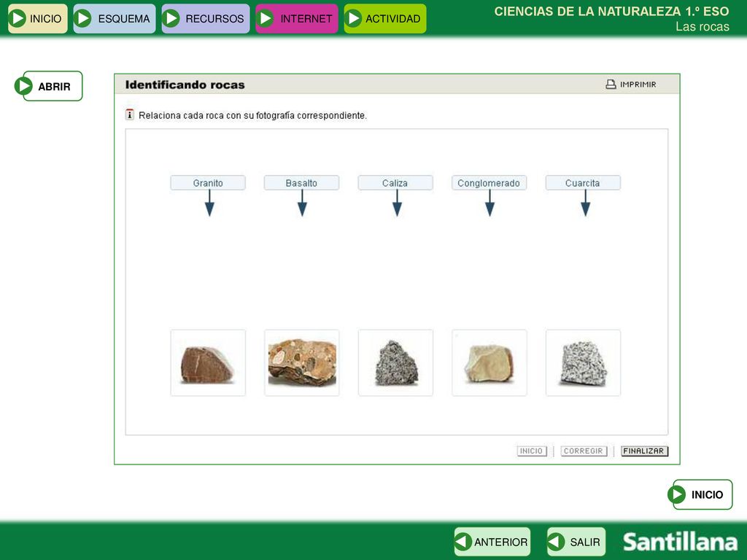Click the 'CIENCIAS DE LA NATURALEZA 1.º ESO' heading
The width and height of the screenshot is (747, 560).
612,11
